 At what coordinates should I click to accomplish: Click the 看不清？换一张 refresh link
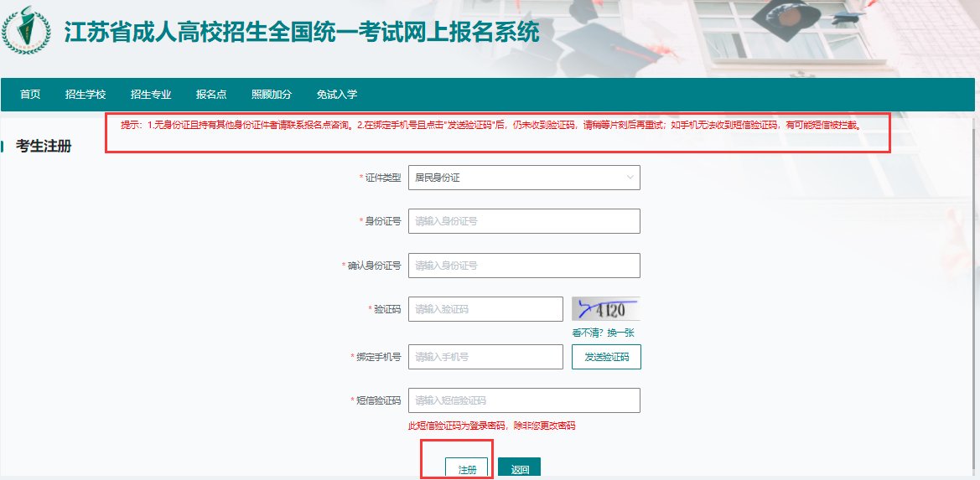603,333
